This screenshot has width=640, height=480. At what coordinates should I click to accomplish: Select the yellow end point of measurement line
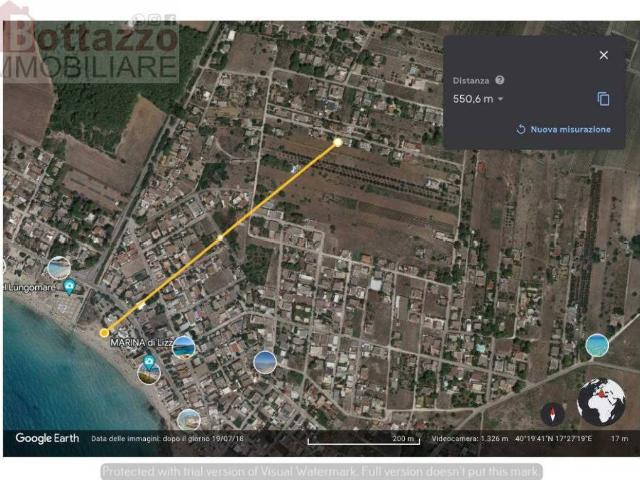tap(338, 142)
